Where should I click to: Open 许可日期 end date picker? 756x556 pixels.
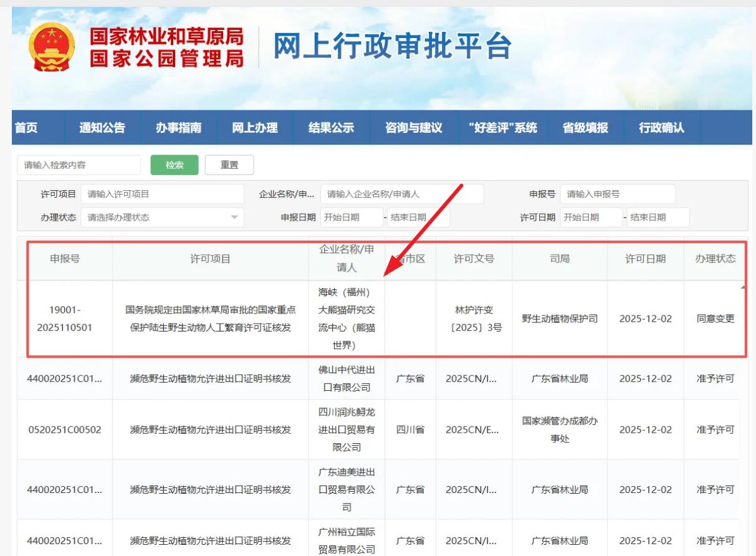pyautogui.click(x=658, y=218)
